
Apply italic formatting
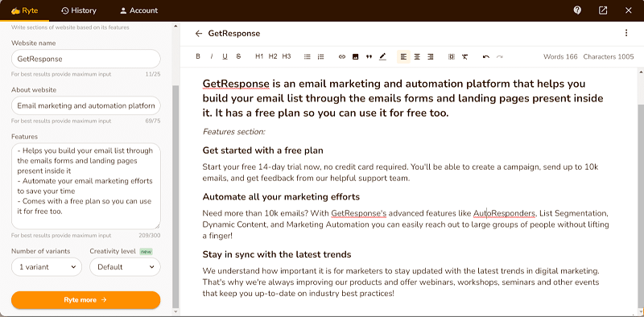[212, 56]
